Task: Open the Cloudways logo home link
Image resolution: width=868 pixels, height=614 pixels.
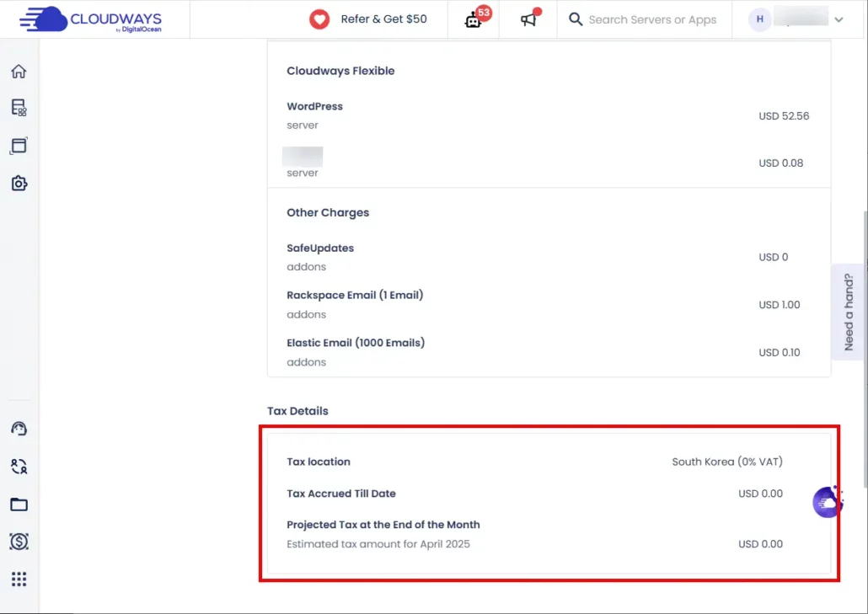Action: coord(90,19)
